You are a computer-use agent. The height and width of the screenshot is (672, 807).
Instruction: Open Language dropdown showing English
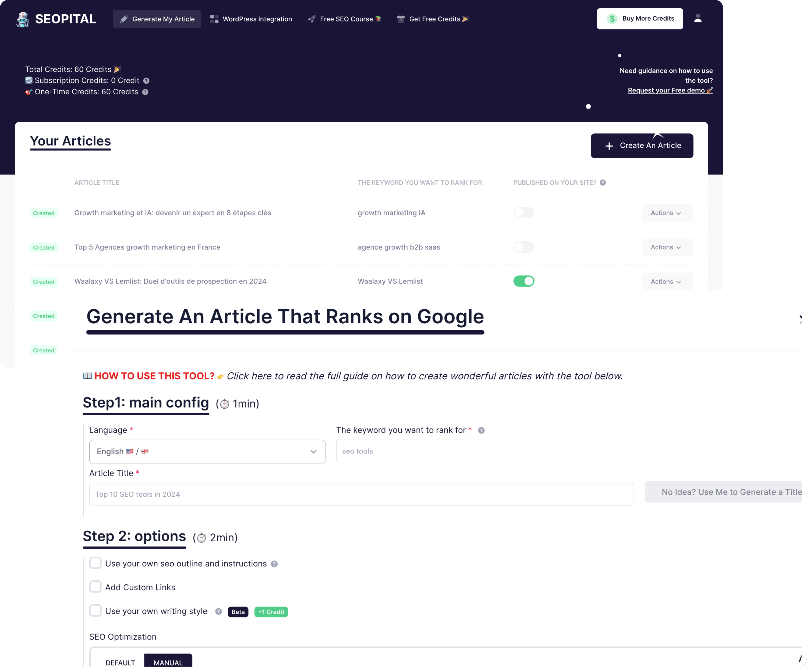[x=207, y=452]
